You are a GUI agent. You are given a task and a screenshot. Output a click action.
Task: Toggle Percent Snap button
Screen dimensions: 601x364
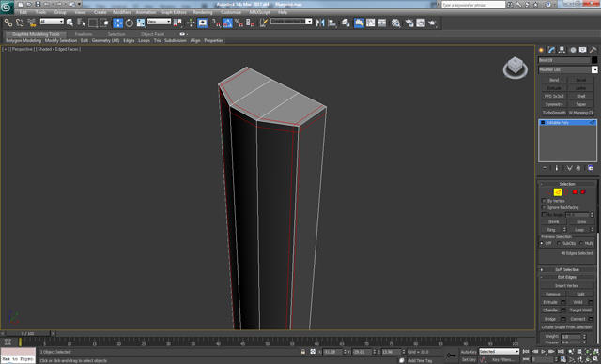[x=239, y=23]
